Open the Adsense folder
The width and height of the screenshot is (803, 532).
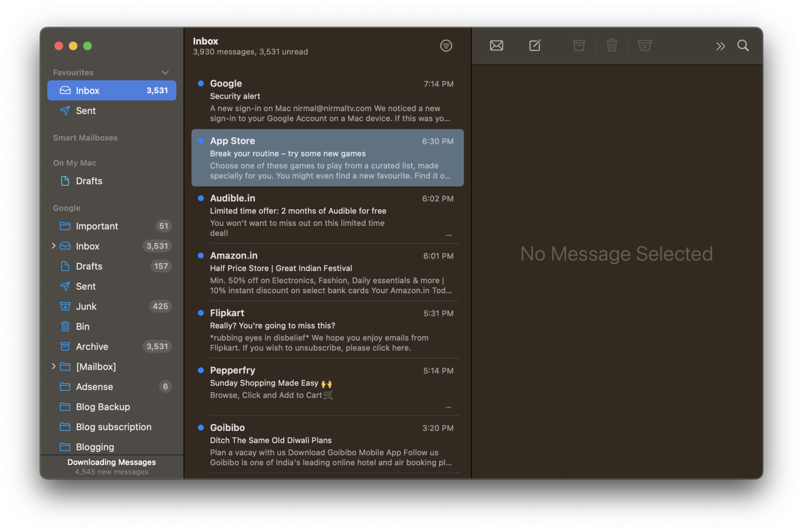[x=112, y=387]
